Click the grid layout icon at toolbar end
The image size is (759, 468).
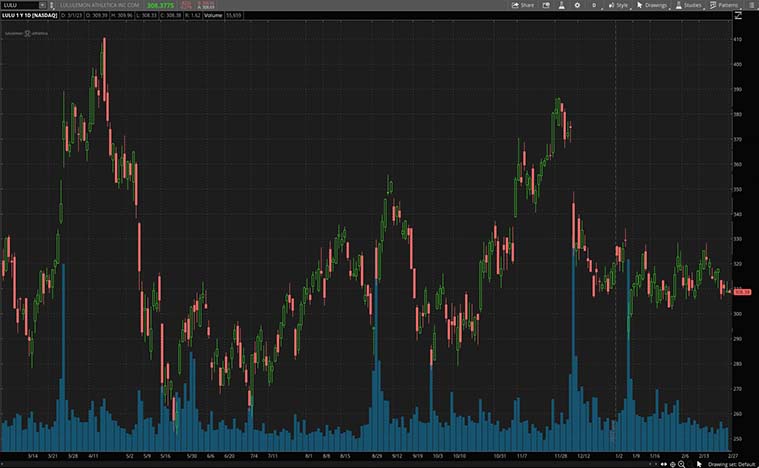point(751,5)
